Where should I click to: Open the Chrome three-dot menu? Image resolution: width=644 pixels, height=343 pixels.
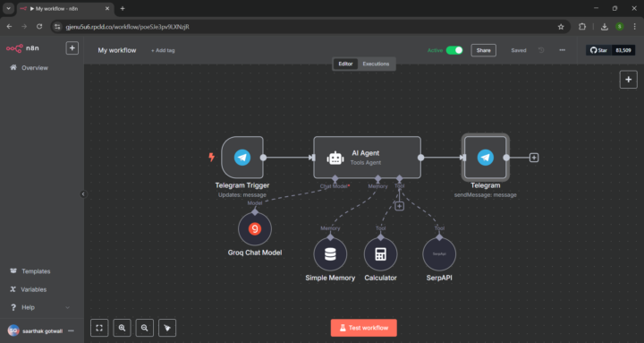(635, 26)
